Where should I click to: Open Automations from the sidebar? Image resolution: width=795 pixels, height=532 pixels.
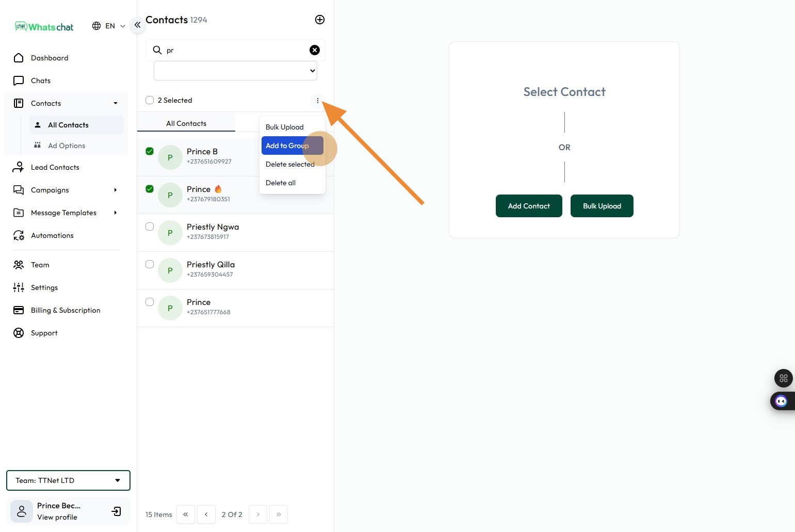[x=52, y=235]
